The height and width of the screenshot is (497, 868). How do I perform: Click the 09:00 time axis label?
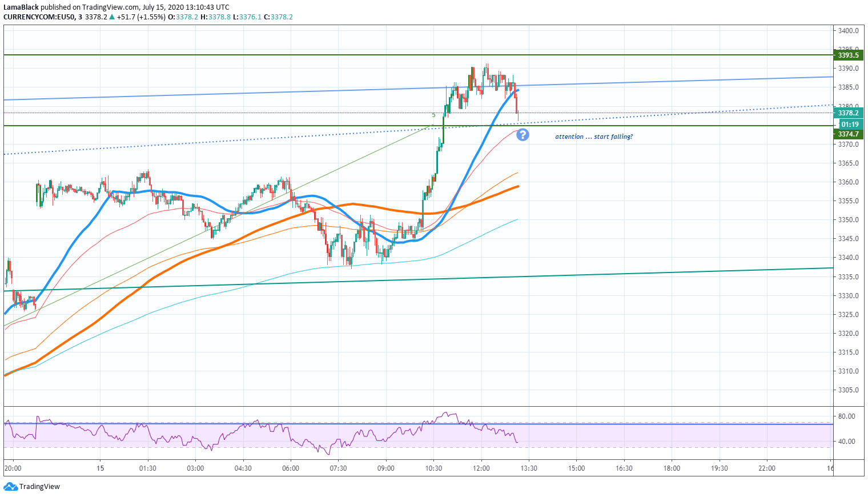[x=386, y=468]
